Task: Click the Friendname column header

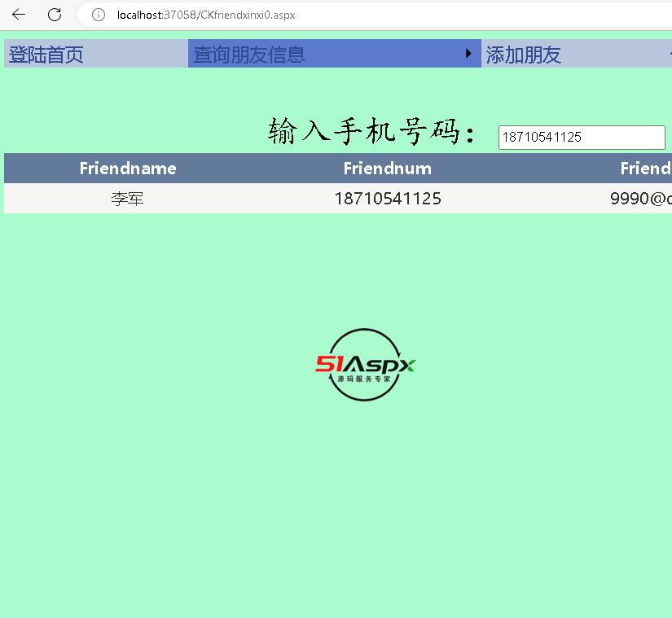Action: (128, 169)
